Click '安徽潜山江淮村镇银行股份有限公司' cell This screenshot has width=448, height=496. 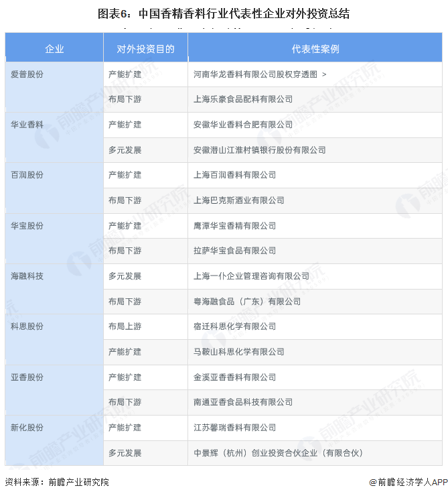point(315,150)
